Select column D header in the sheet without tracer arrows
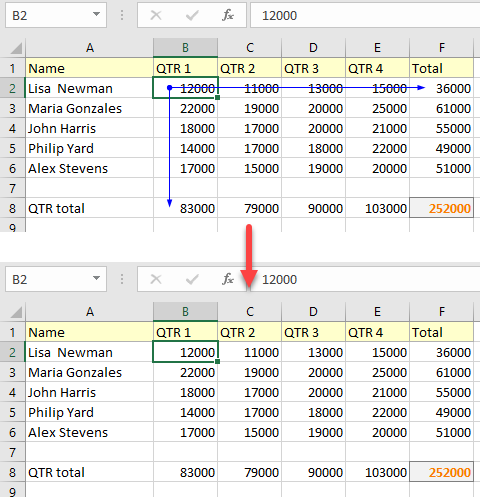The image size is (480, 497). point(313,312)
